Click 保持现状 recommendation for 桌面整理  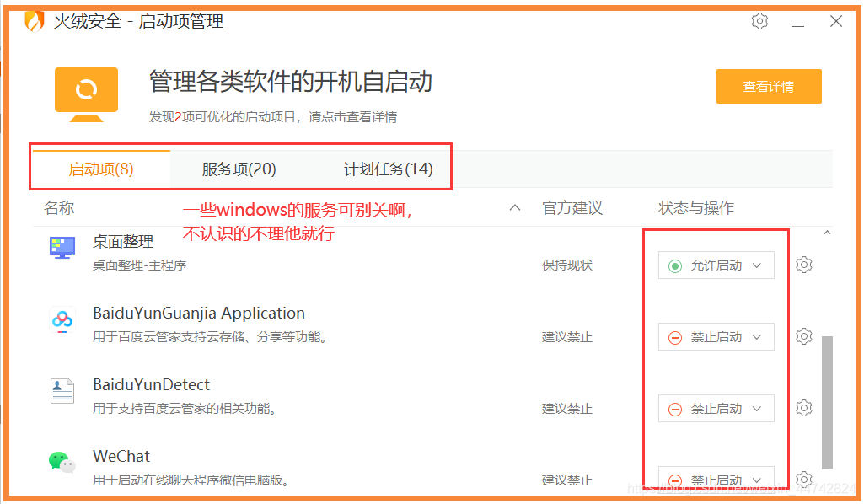point(567,265)
